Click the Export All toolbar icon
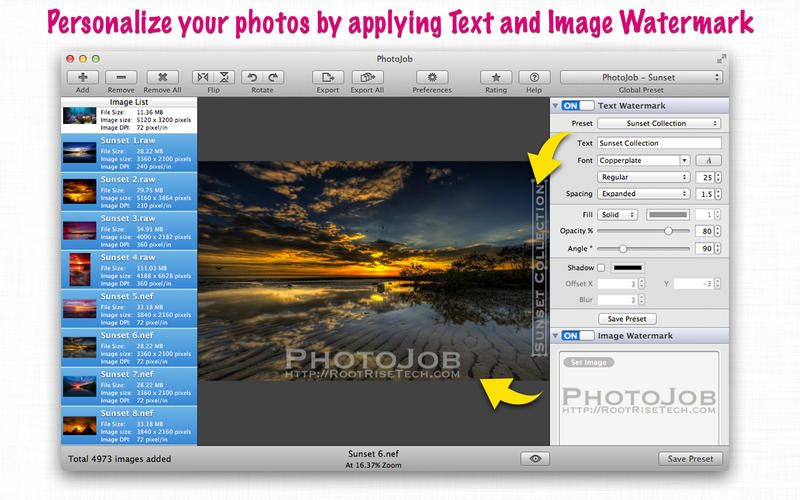Screen dimensions: 800x500 click(367, 77)
